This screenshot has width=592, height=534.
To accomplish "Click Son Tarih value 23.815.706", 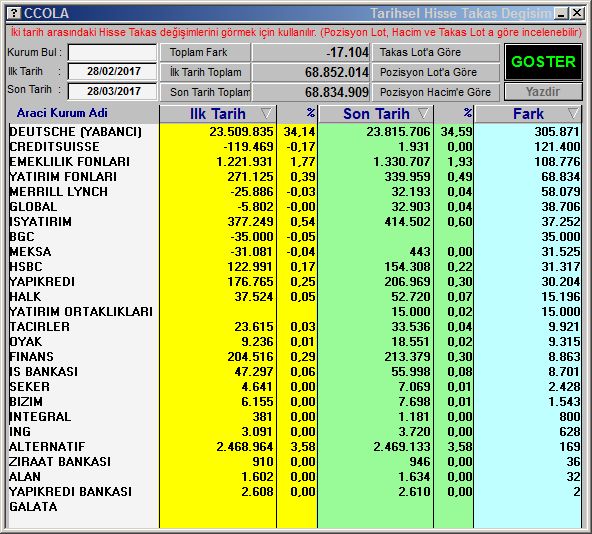I will point(398,132).
